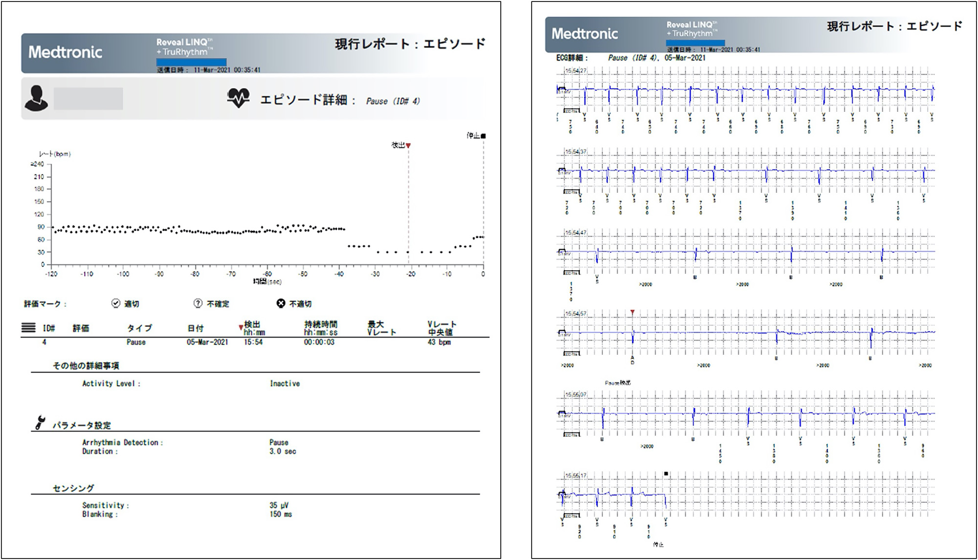
Task: Click the Activity Level value Inactive
Action: (x=285, y=384)
